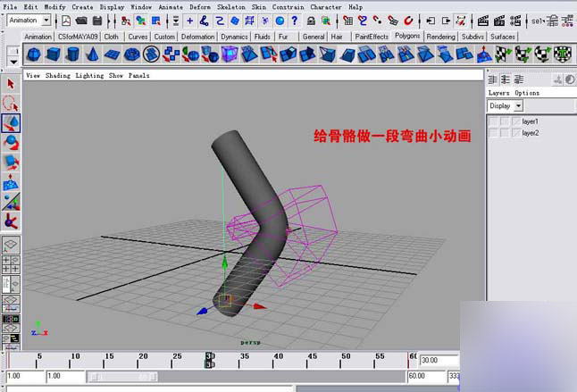
Task: Toggle Snap to Curves magnet icon
Action: [363, 21]
